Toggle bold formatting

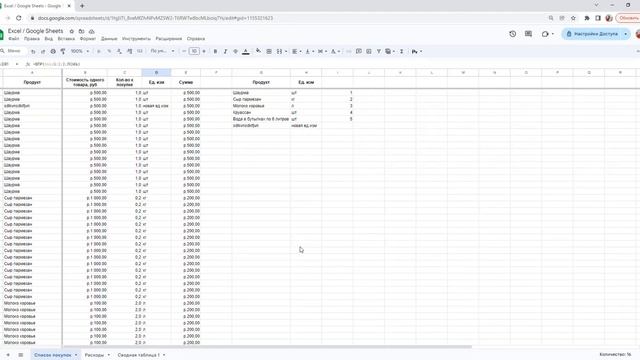[216, 51]
